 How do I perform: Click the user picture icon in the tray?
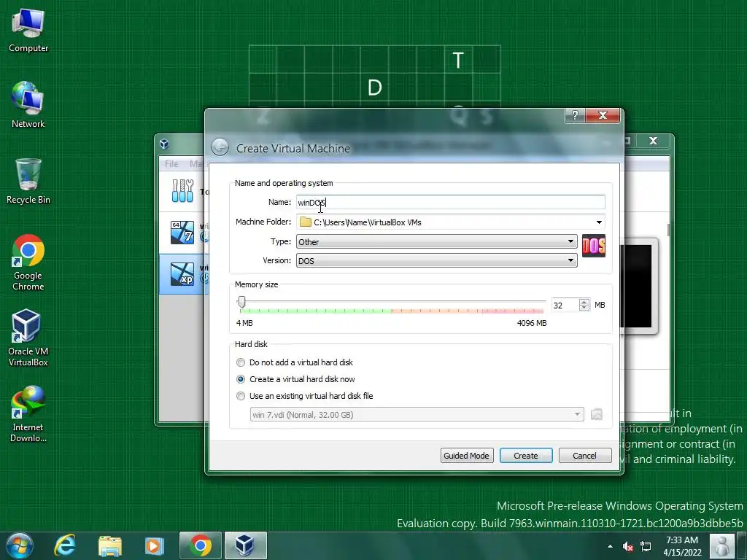tap(722, 545)
